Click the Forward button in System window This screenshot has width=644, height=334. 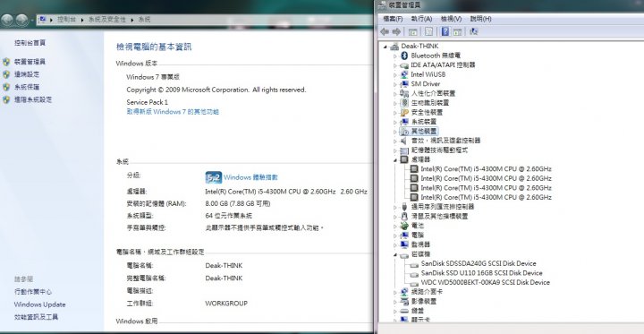pyautogui.click(x=21, y=20)
